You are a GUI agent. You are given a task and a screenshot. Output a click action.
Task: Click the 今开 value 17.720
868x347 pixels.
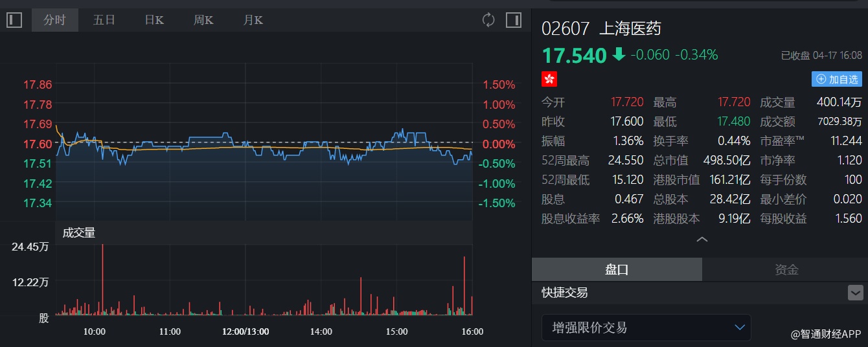627,102
